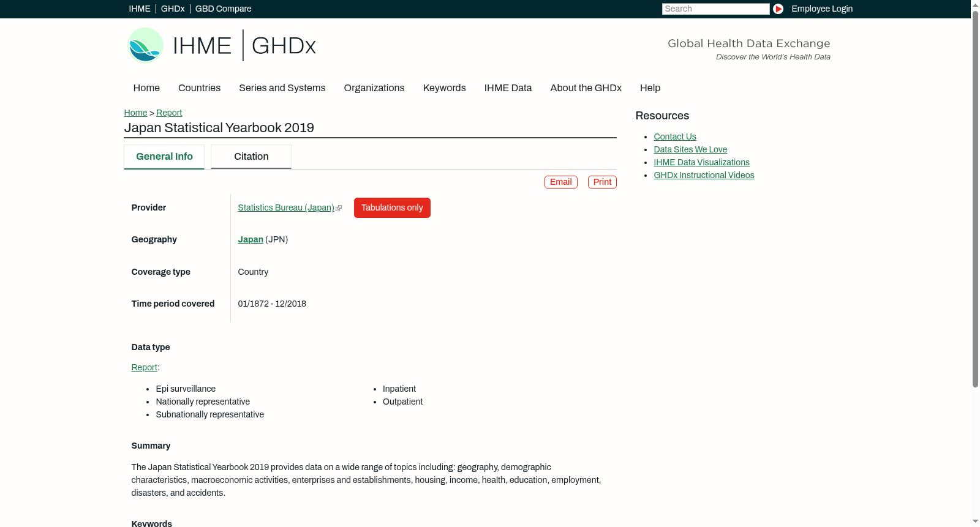Click the Global Health Data Exchange tagline text
The height and width of the screenshot is (527, 980).
(x=749, y=43)
